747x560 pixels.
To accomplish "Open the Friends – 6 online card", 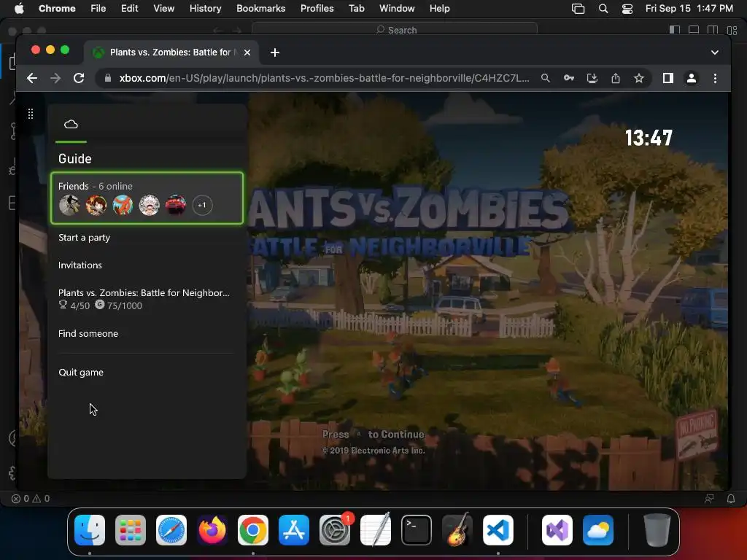I will click(x=147, y=198).
